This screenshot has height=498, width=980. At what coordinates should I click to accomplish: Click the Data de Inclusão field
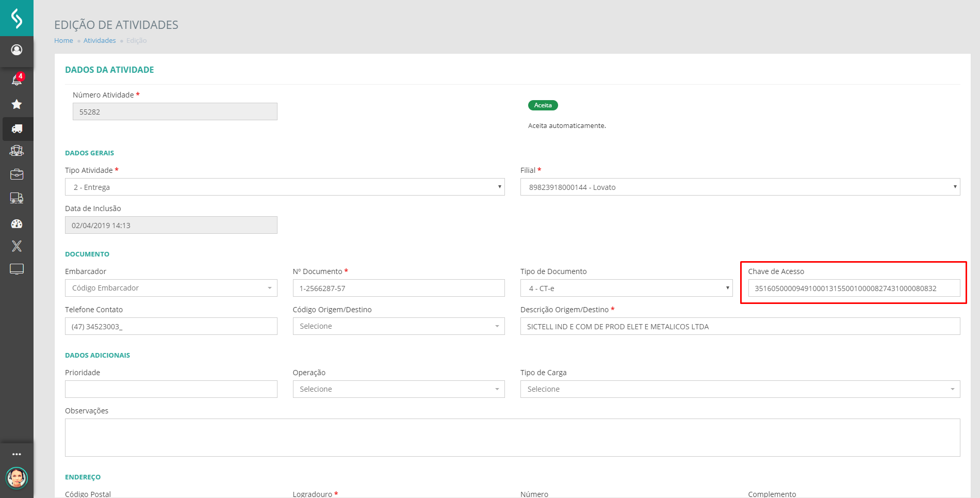click(x=171, y=225)
